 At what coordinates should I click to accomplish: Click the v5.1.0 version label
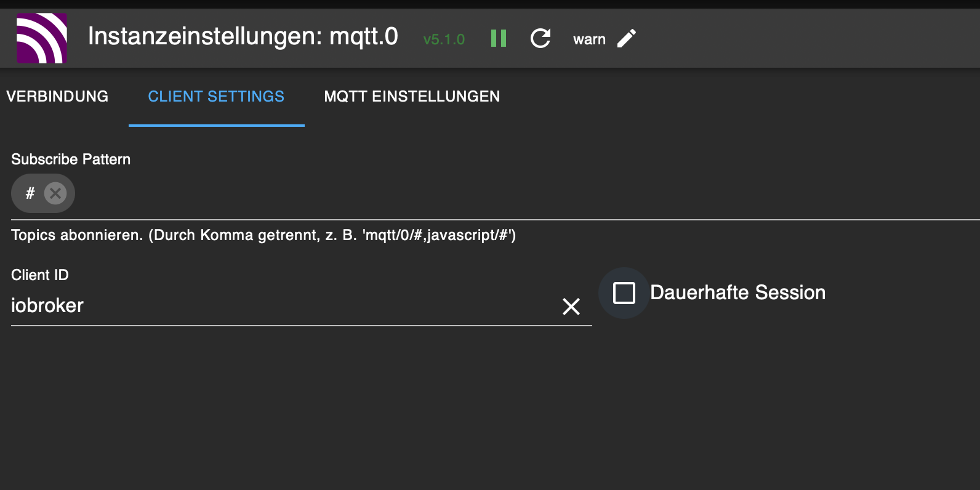click(x=444, y=39)
